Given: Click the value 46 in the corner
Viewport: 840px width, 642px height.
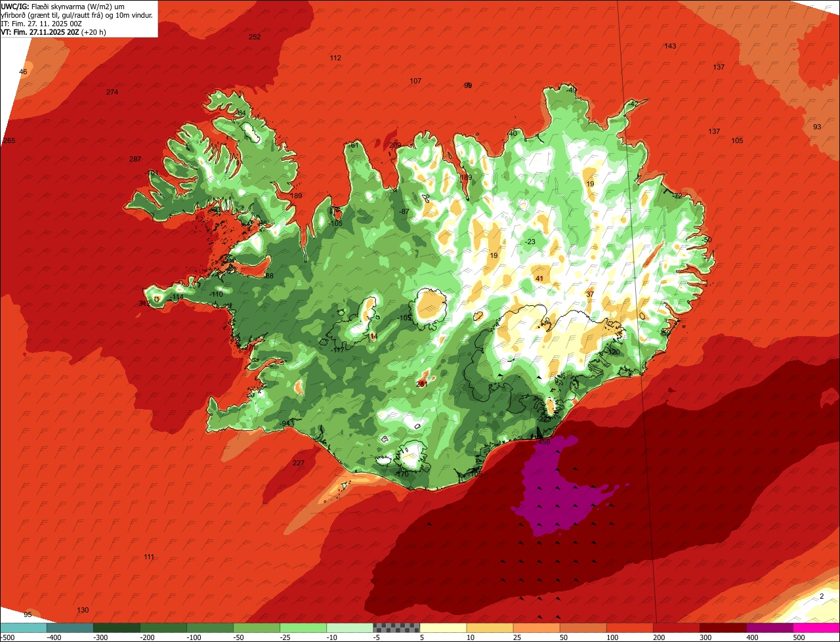Looking at the screenshot, I should [23, 72].
